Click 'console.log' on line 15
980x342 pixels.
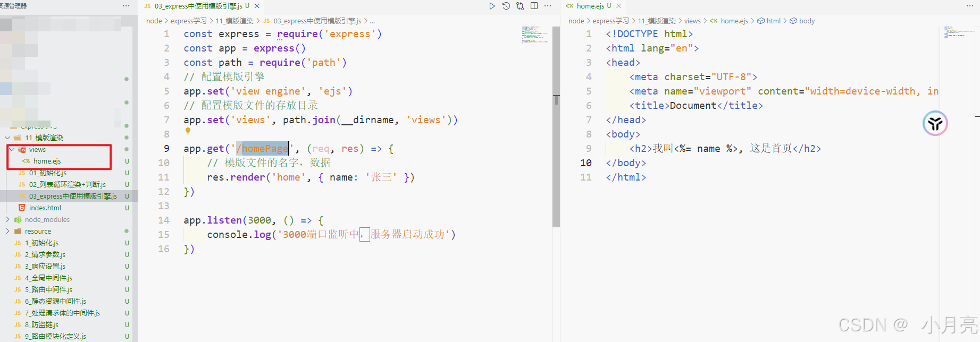(x=239, y=235)
